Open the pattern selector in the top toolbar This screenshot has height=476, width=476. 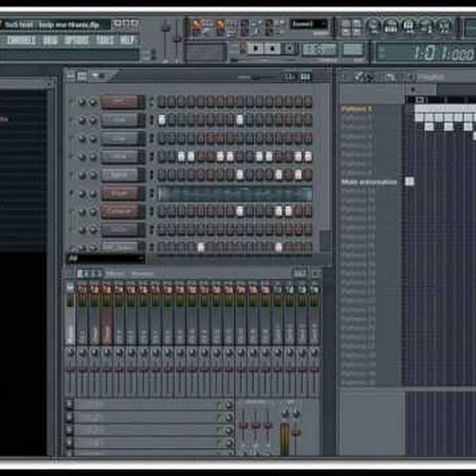coord(308,24)
